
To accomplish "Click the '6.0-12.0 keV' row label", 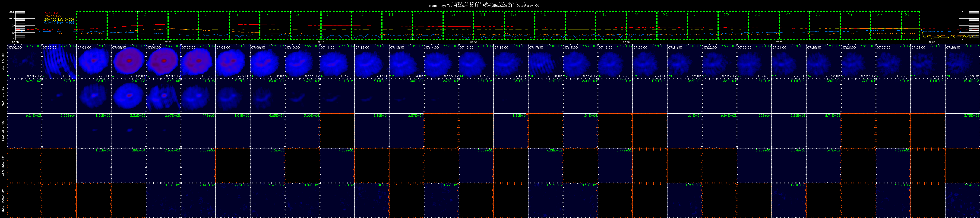I will (3, 96).
